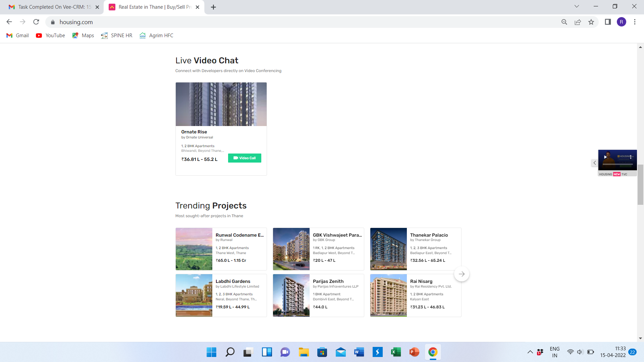
Task: Click the Runwal Codename thumbnail image
Action: (x=194, y=249)
